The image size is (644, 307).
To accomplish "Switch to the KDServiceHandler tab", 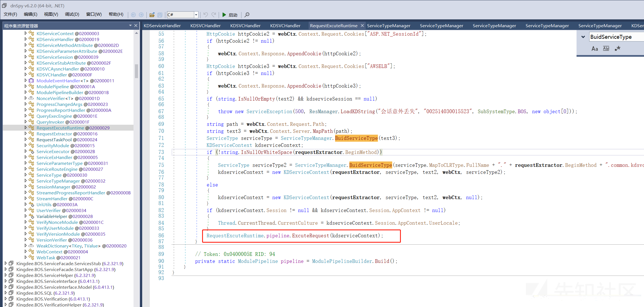I will (x=162, y=26).
